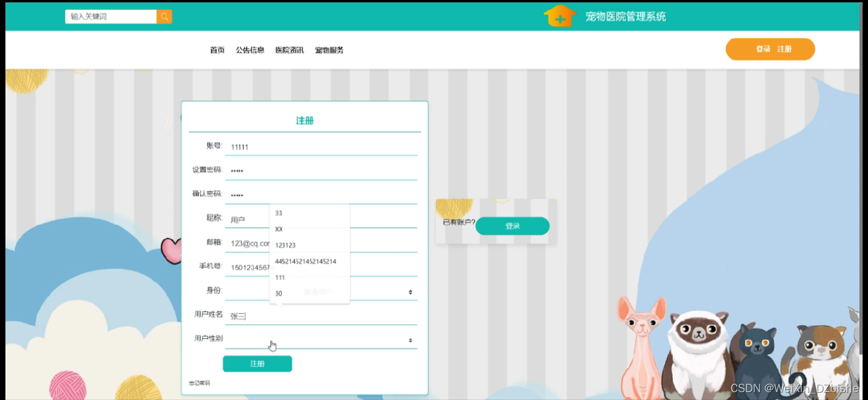Click the teal 登录 button beside 已有账户

tap(512, 226)
